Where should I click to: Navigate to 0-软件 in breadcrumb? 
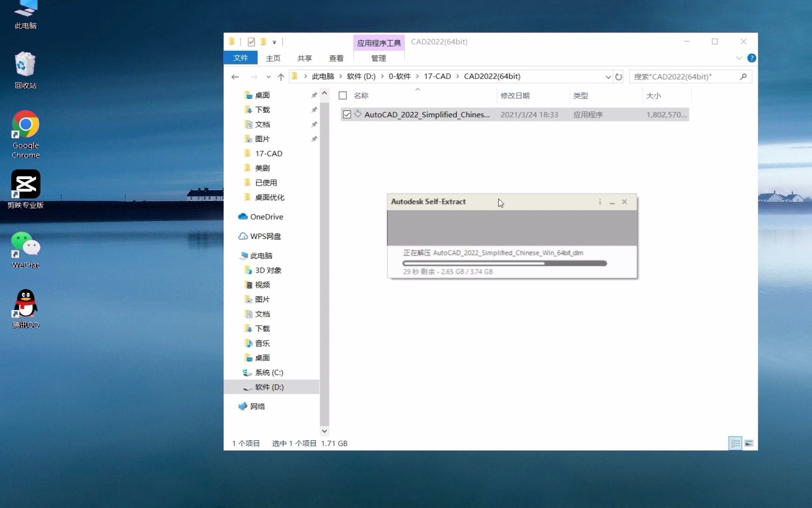point(399,76)
